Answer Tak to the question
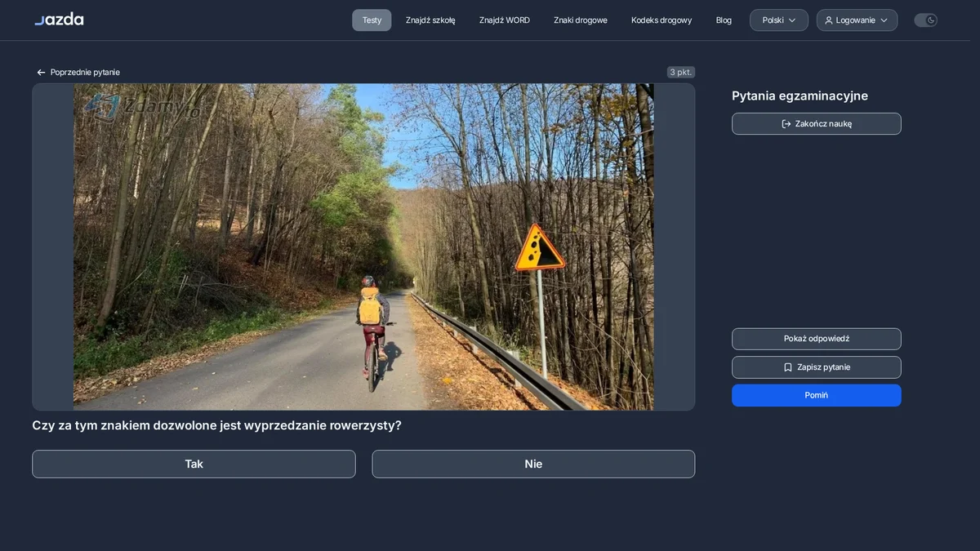The height and width of the screenshot is (551, 980). pos(194,464)
